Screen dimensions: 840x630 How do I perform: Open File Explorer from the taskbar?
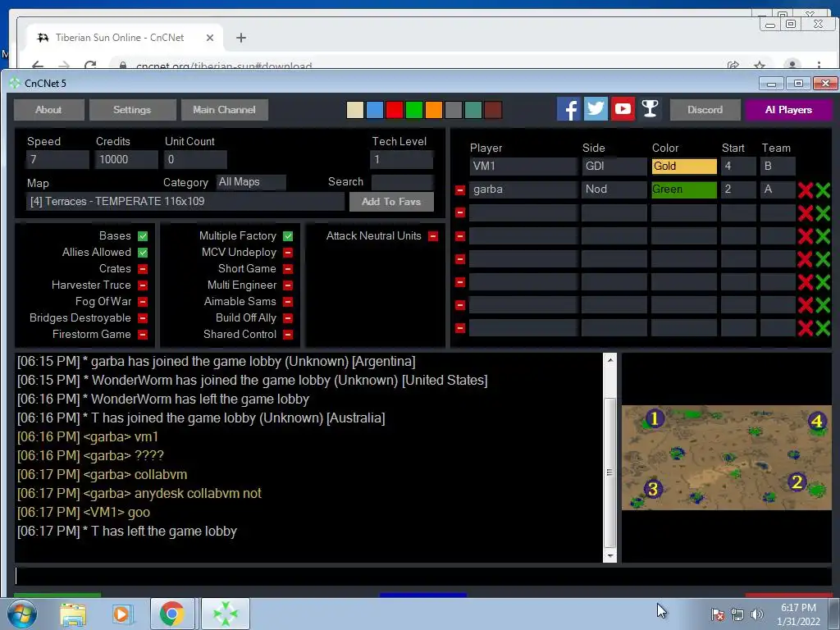[72, 614]
